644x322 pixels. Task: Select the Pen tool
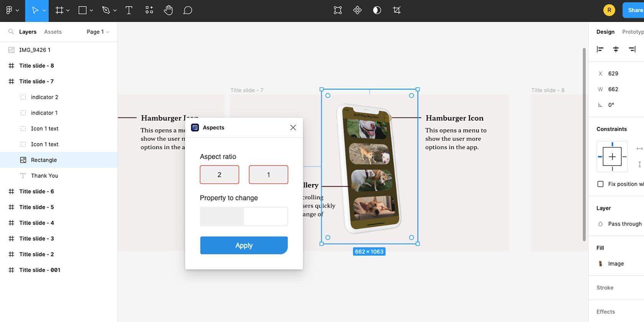point(106,10)
